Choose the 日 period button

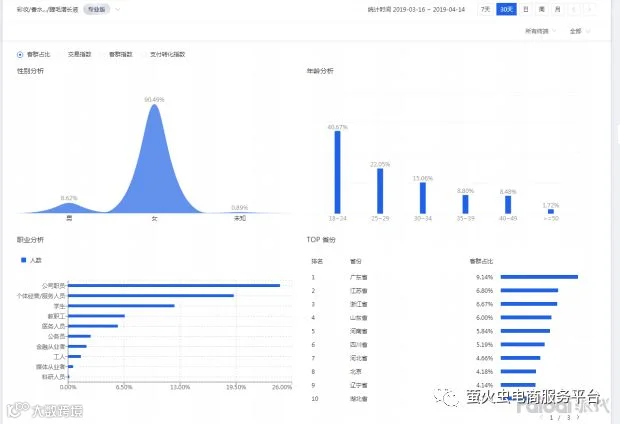coord(526,9)
